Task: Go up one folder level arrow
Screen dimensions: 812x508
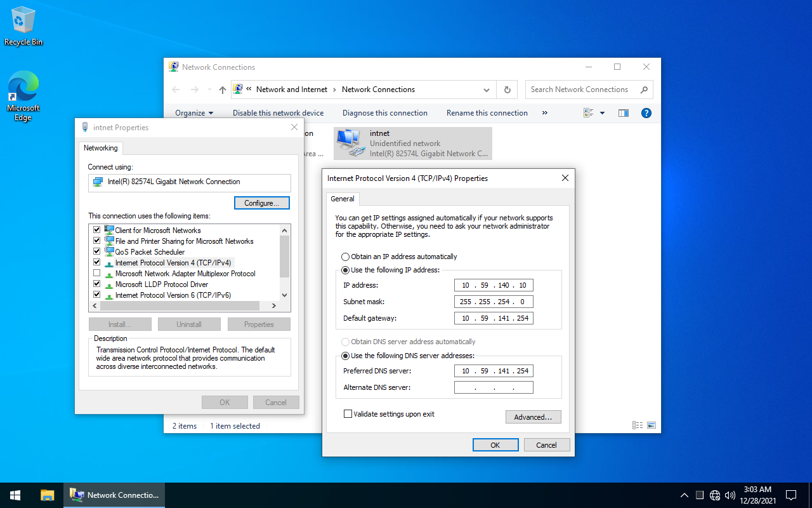Action: click(222, 90)
